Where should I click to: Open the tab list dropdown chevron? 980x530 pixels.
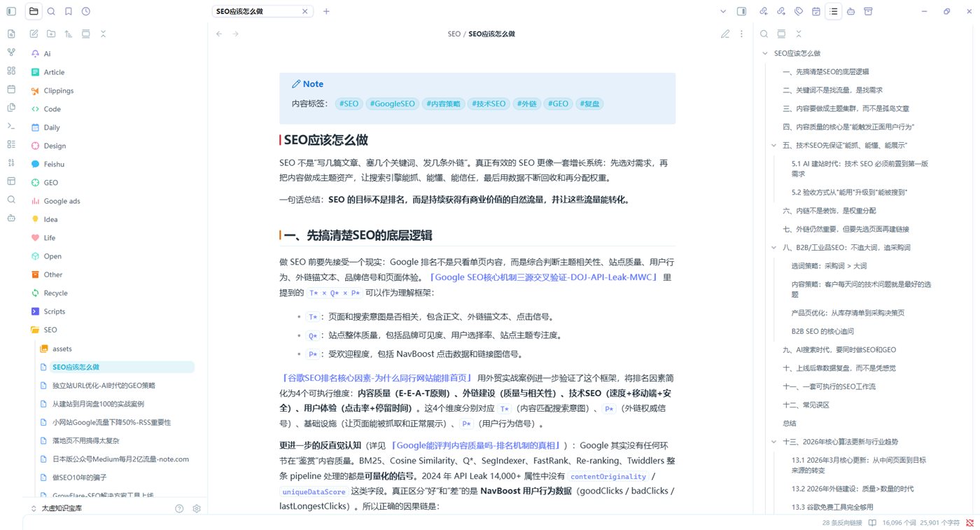click(x=723, y=11)
